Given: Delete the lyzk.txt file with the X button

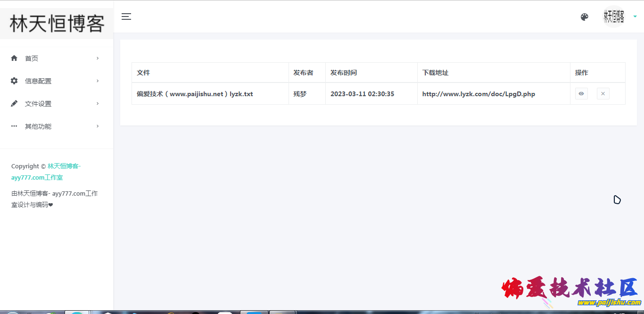Looking at the screenshot, I should click(603, 94).
